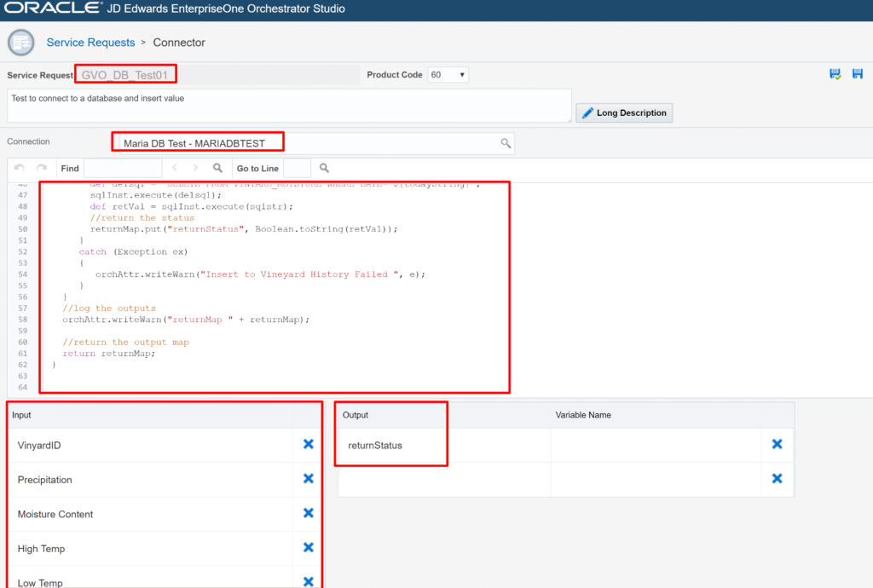Click the Go to Line magnifier icon
The image size is (873, 588).
pos(324,168)
